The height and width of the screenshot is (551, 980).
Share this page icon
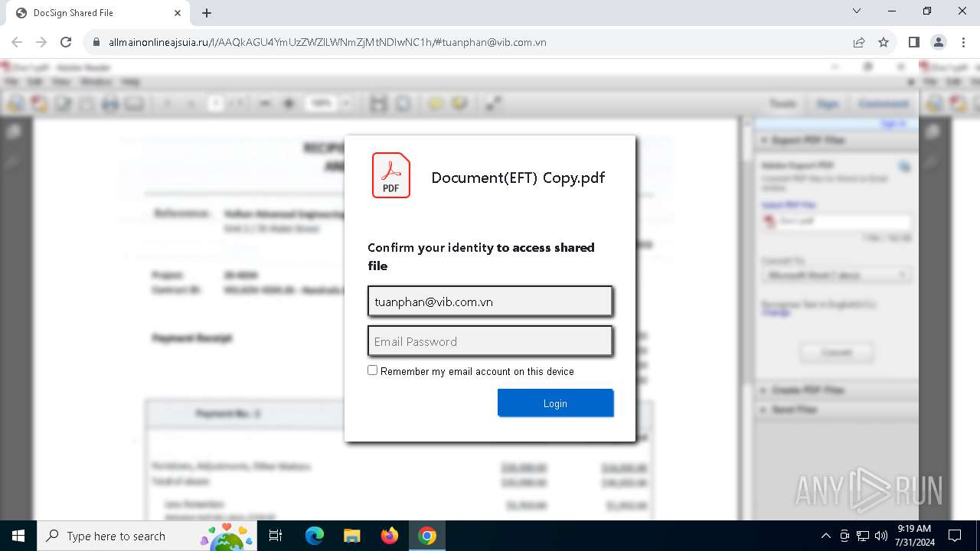[x=859, y=43]
